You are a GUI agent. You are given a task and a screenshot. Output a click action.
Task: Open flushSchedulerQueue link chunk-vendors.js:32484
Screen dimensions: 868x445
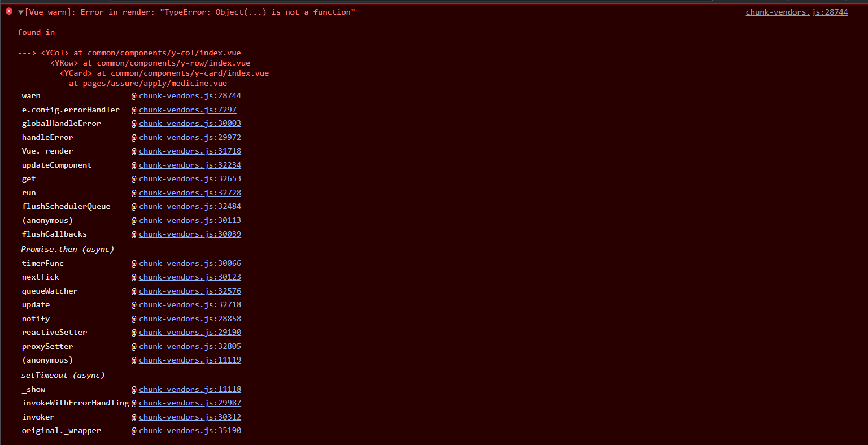pos(190,206)
